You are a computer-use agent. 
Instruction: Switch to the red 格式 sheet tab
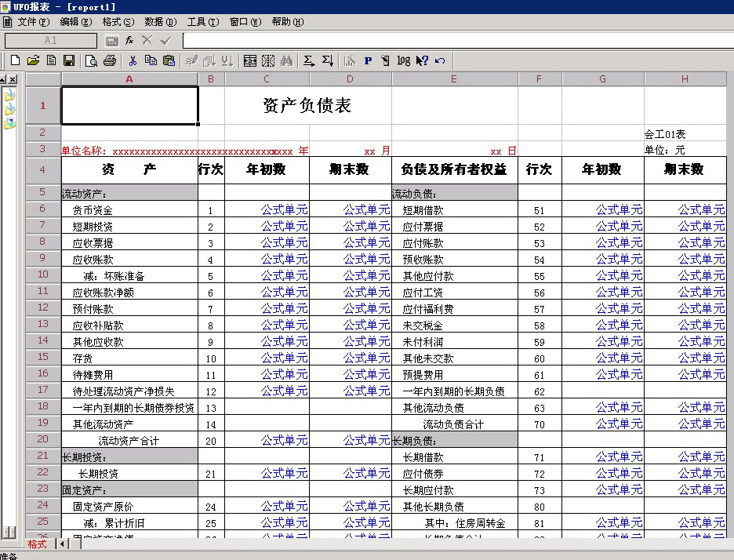(37, 544)
